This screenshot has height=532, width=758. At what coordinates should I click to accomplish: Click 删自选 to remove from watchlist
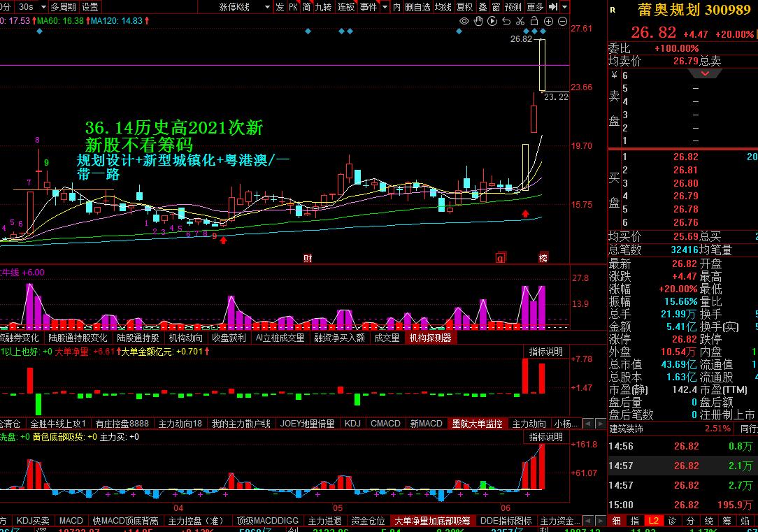tap(417, 7)
